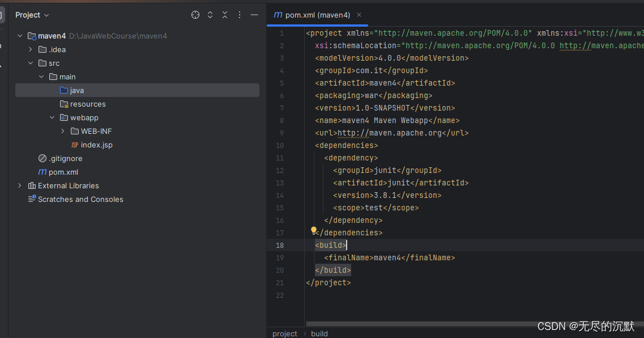The width and height of the screenshot is (644, 338).
Task: Collapse the maven4 root node
Action: (20, 36)
